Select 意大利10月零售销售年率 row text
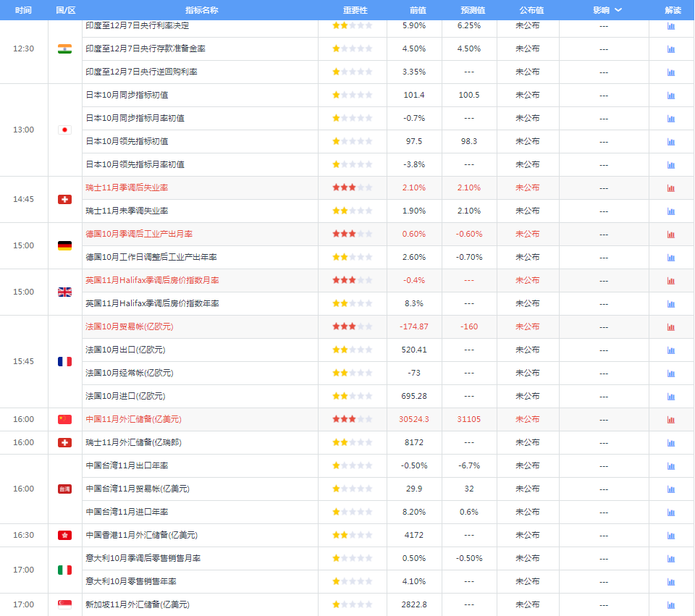695x616 pixels. pyautogui.click(x=131, y=581)
